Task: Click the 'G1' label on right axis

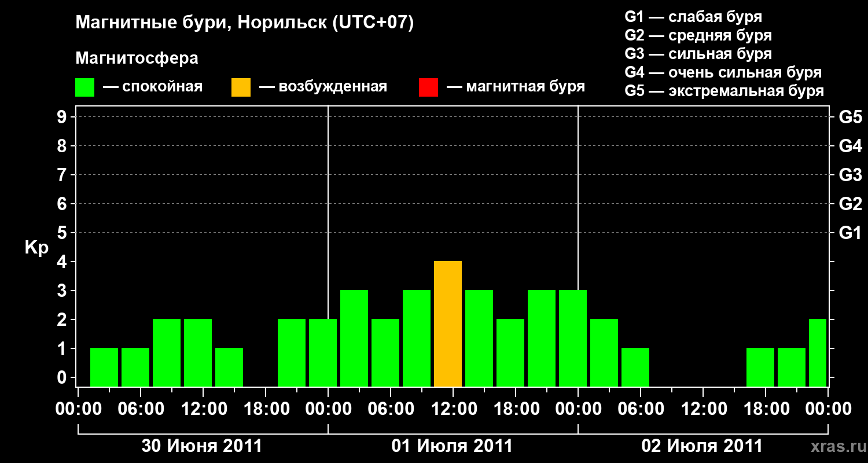Action: pyautogui.click(x=851, y=233)
